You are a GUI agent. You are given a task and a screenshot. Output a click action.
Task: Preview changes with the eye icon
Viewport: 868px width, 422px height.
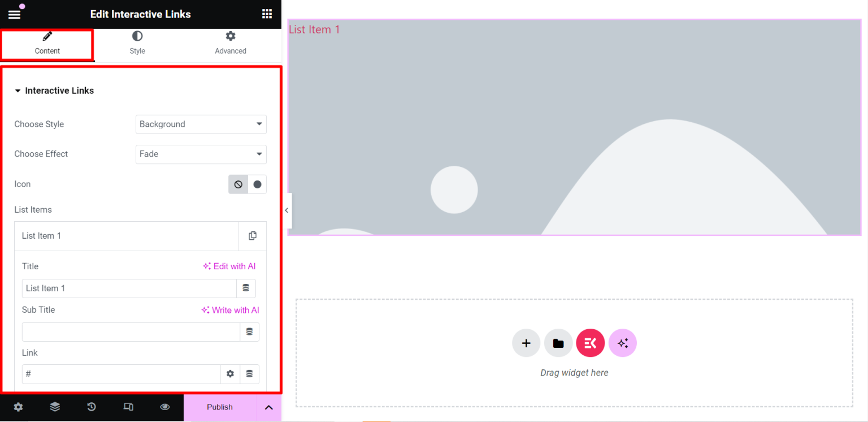coord(164,407)
